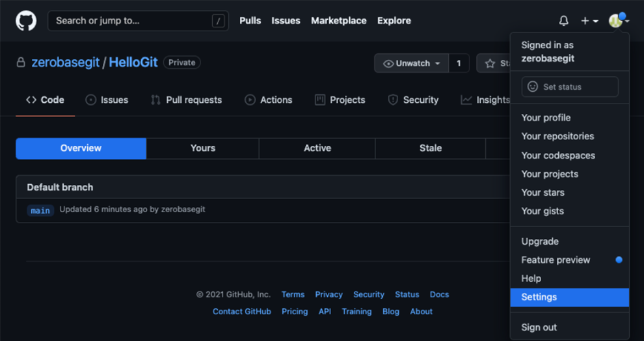Select the Overview branches tab

point(81,148)
